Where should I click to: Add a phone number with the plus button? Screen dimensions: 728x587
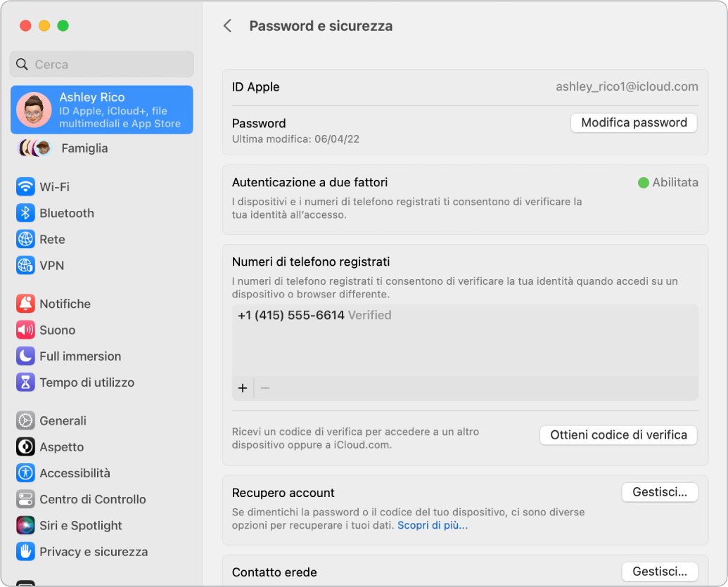point(243,387)
